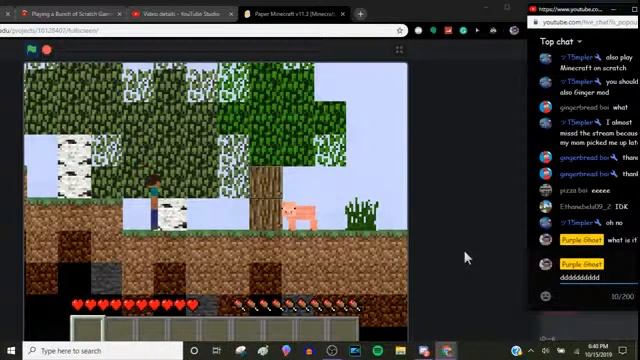This screenshot has height=360, width=640.
Task: Open Task View on the taskbar
Action: coord(216,351)
